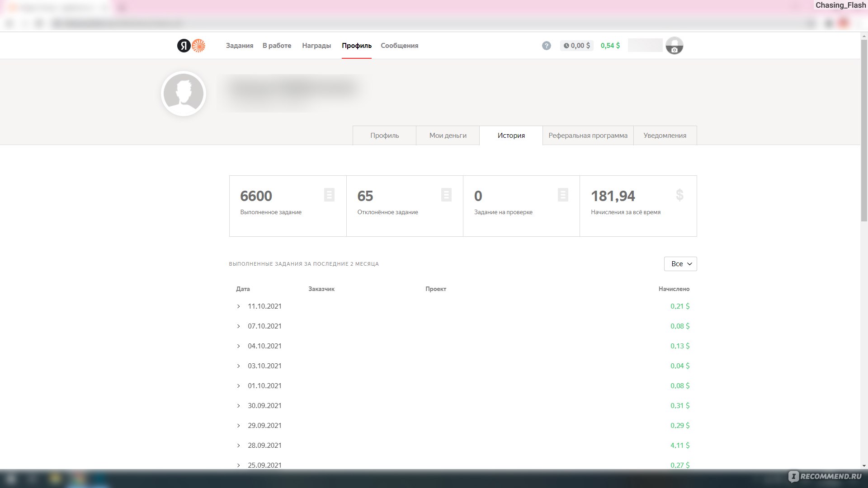Click the Проект column header

436,289
